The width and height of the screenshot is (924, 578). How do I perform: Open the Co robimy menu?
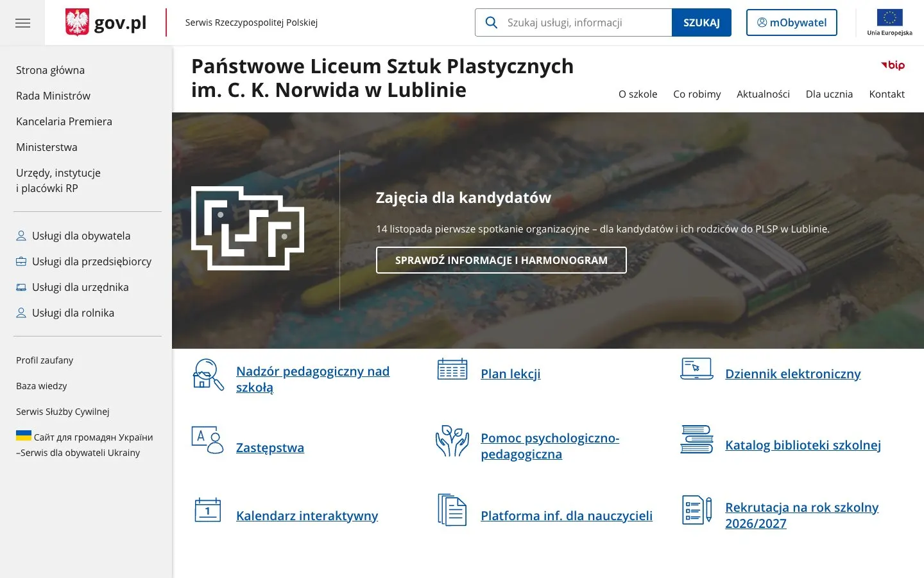point(697,94)
